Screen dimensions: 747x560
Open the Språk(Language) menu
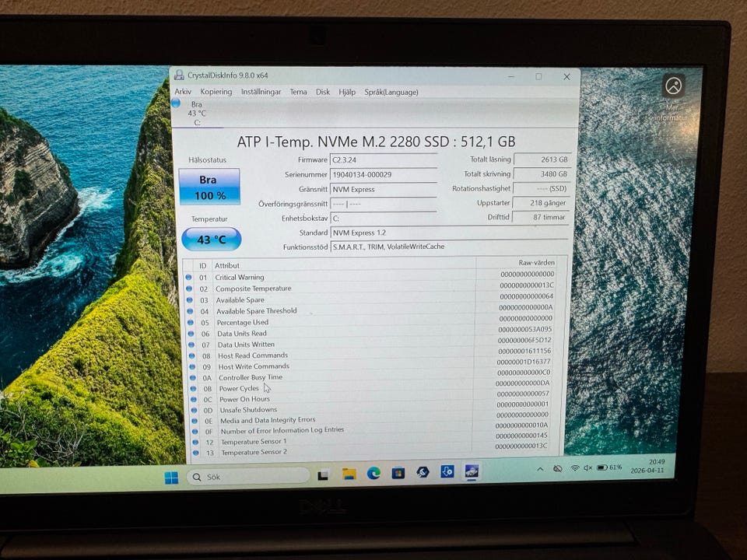pos(391,92)
